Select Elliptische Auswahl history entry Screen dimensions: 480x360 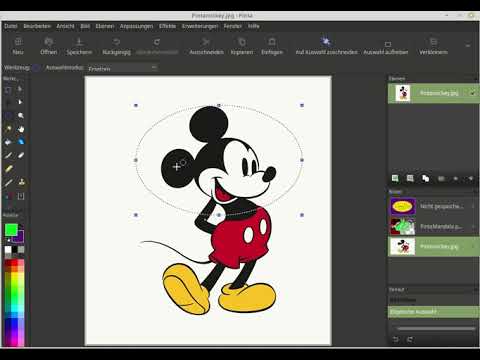[433, 312]
